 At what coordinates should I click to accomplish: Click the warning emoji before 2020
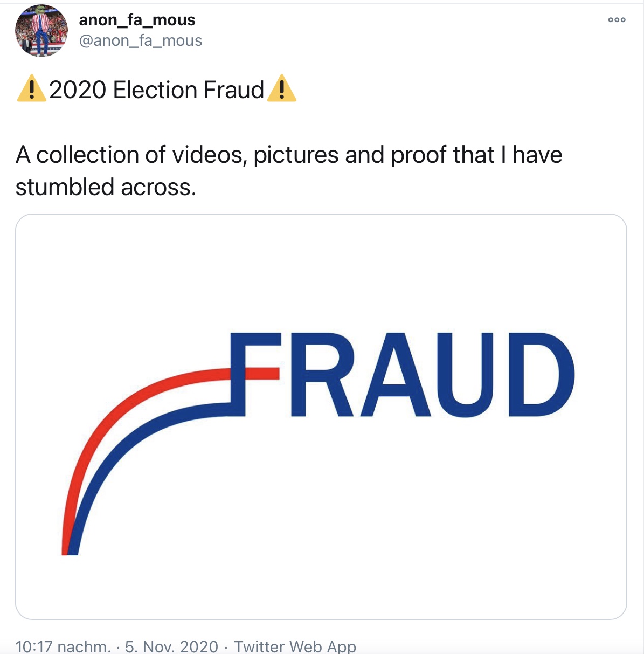coord(31,89)
